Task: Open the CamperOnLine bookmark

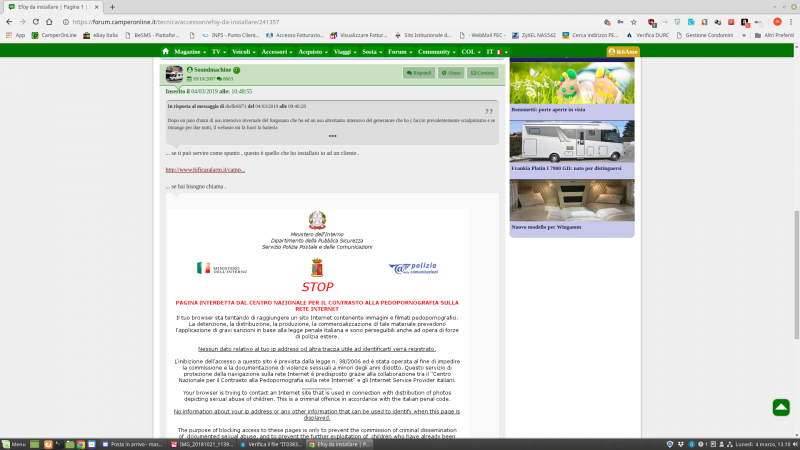Action: (54, 35)
